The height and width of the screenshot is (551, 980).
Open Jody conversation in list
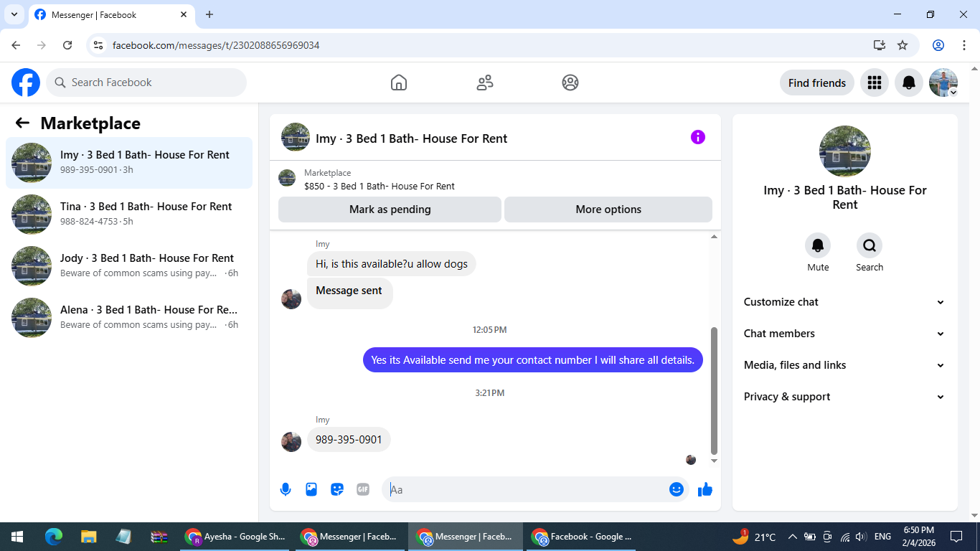[129, 266]
